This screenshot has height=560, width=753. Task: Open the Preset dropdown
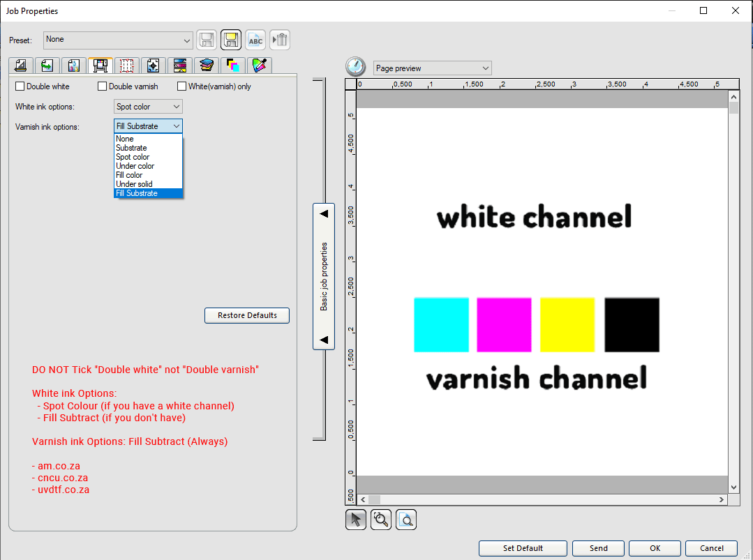click(118, 40)
